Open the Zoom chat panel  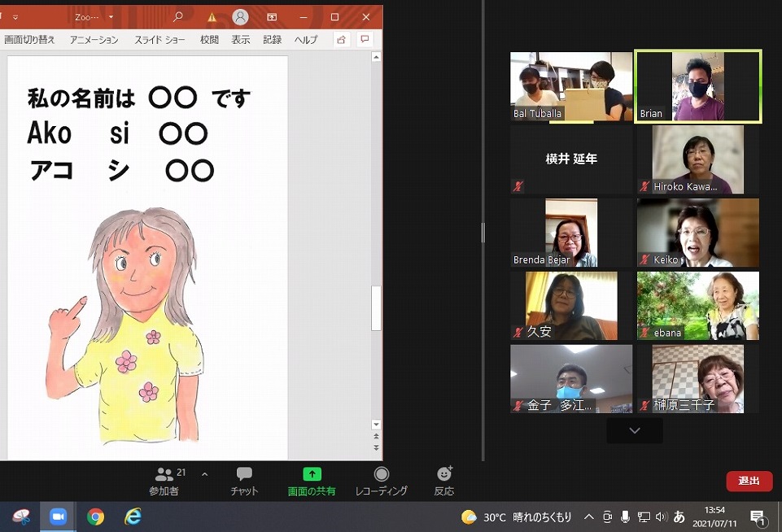[x=244, y=481]
